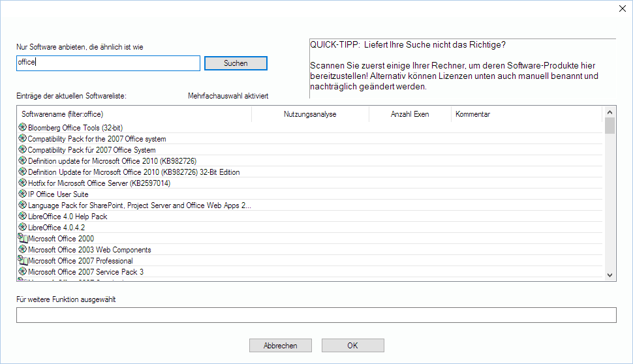Select IP Office User Suite entry
Image resolution: width=633 pixels, height=364 pixels.
(x=58, y=194)
